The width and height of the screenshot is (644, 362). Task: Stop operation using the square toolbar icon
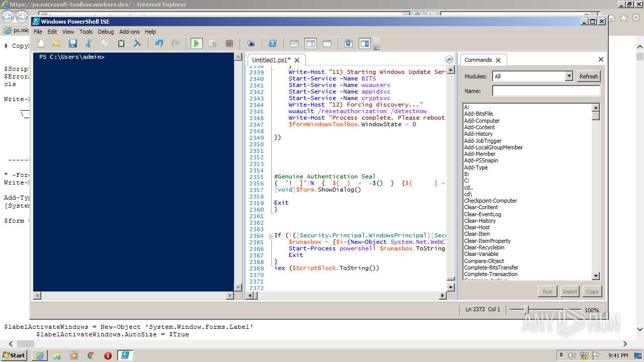[x=229, y=44]
